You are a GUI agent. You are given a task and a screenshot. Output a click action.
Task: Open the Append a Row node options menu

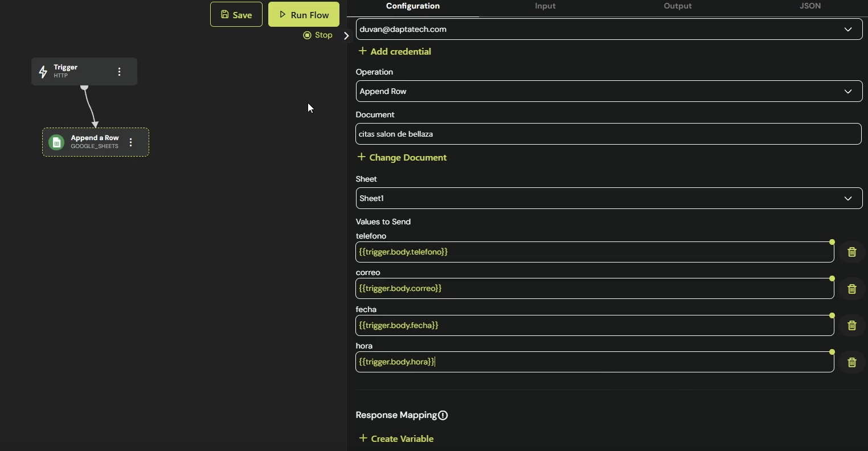[x=131, y=142]
